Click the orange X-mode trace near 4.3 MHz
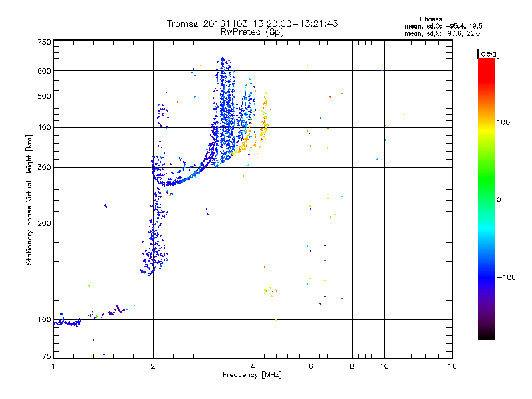Image resolution: width=532 pixels, height=399 pixels. [x=264, y=119]
